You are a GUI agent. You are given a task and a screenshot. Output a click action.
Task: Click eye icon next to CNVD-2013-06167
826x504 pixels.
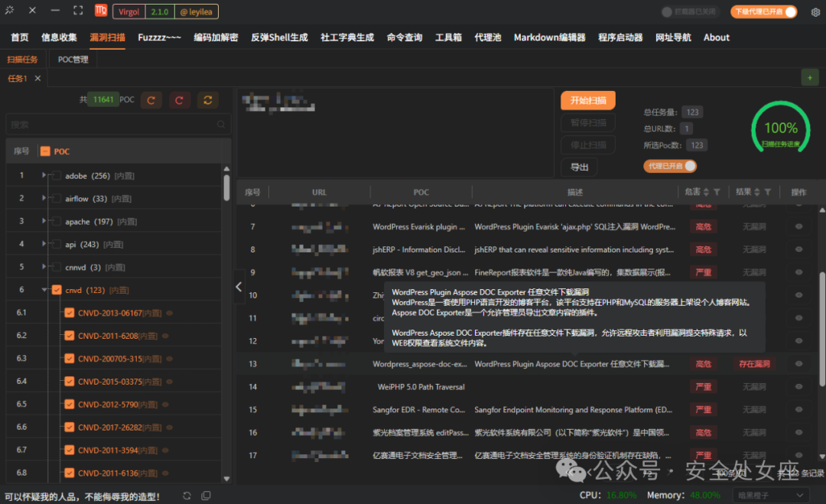click(170, 313)
